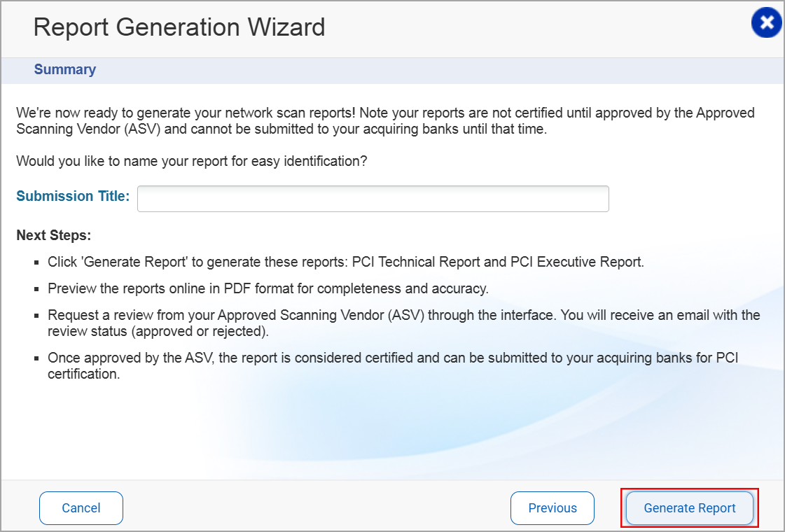Click the bullet marker before 'Preview the reports'
785x532 pixels.
[x=36, y=289]
